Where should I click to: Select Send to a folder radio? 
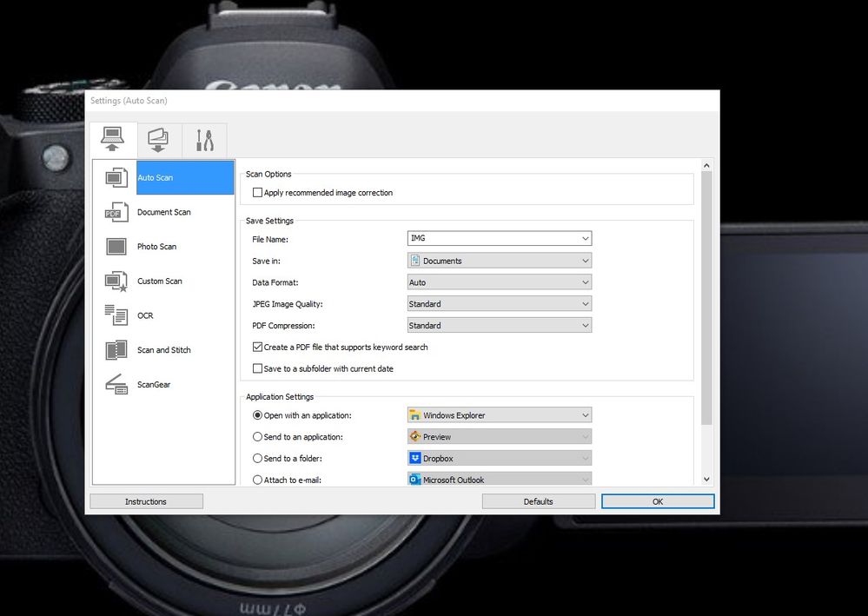coord(257,458)
